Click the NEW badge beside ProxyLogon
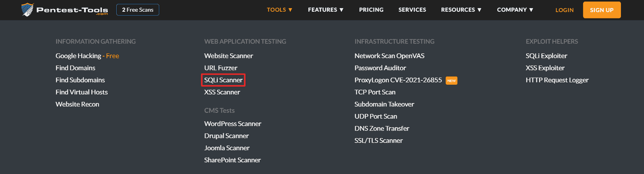The width and height of the screenshot is (644, 174). coord(451,80)
